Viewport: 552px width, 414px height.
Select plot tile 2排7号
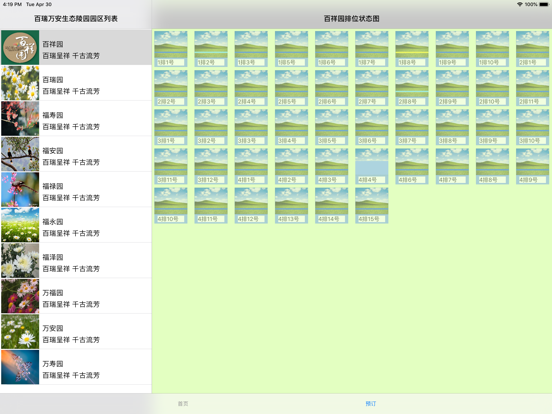(372, 88)
